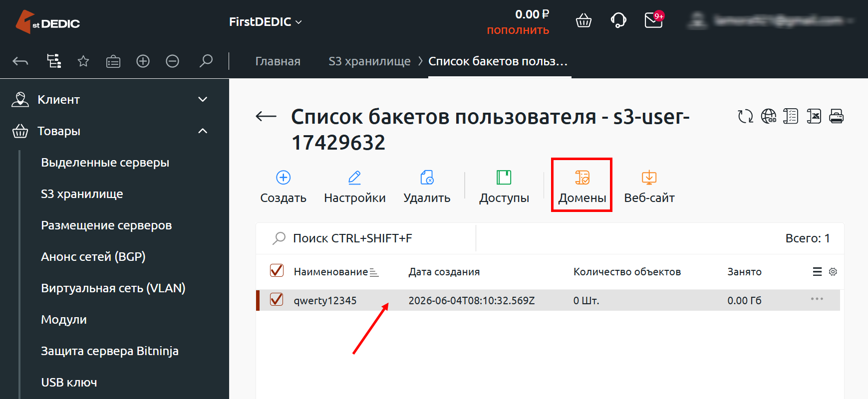Click the minus circle icon in toolbar
The width and height of the screenshot is (868, 399).
(173, 61)
